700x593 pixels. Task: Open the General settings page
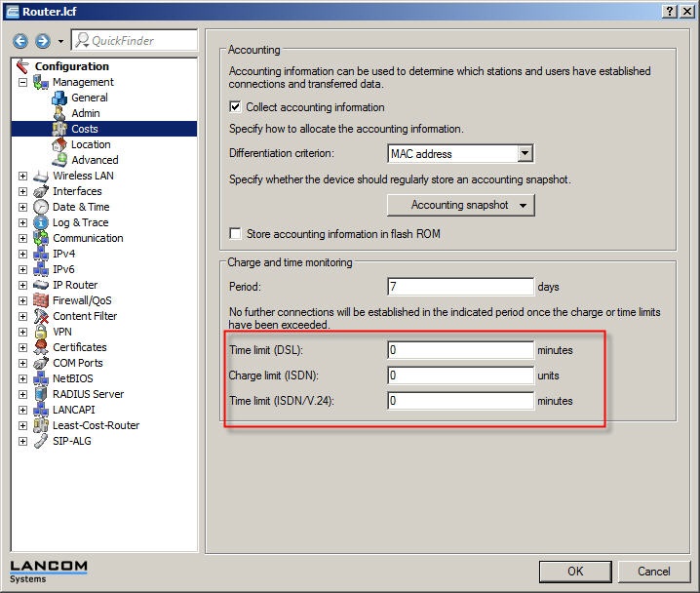tap(89, 98)
